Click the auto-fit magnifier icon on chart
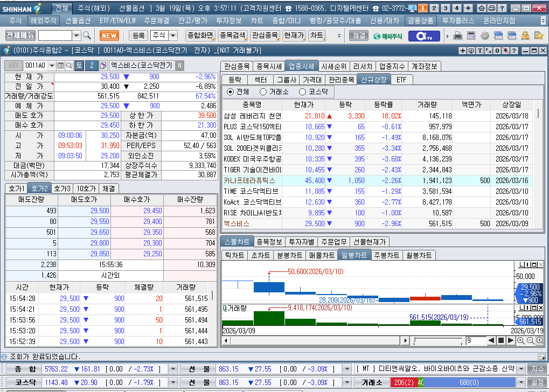The image size is (549, 392). tap(539, 340)
